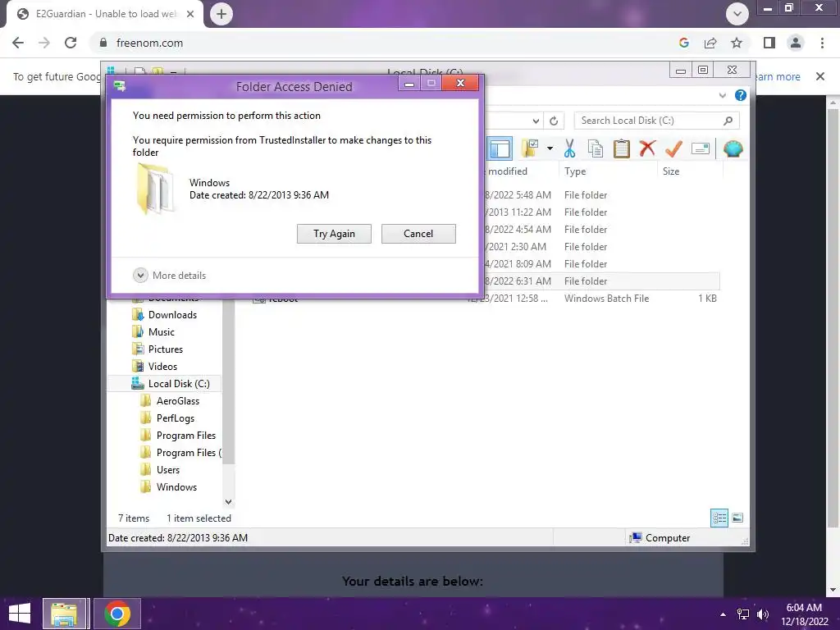This screenshot has width=840, height=630.
Task: Show hidden tray icons arrow
Action: coord(724,614)
